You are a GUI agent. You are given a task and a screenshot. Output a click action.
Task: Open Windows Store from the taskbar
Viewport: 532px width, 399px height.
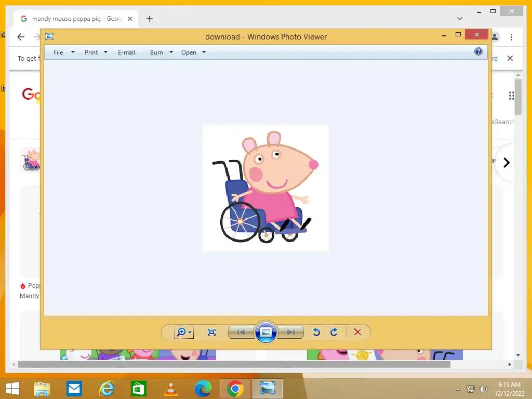pyautogui.click(x=138, y=389)
